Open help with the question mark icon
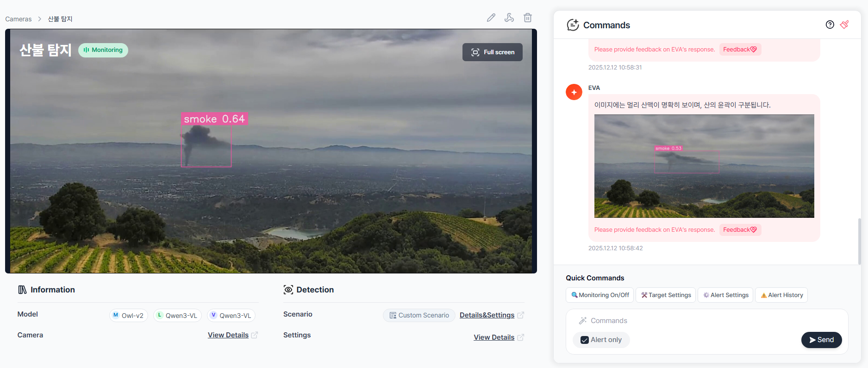Viewport: 868px width, 368px height. 830,25
